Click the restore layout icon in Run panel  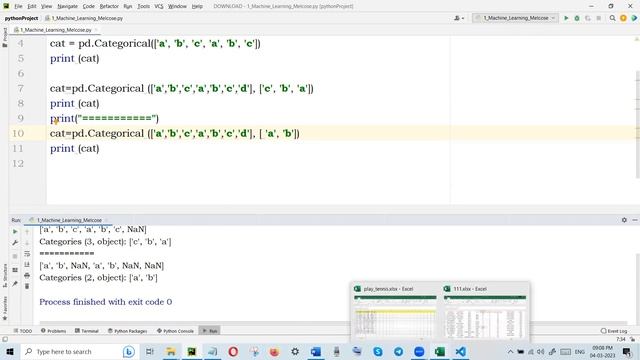coord(15,270)
